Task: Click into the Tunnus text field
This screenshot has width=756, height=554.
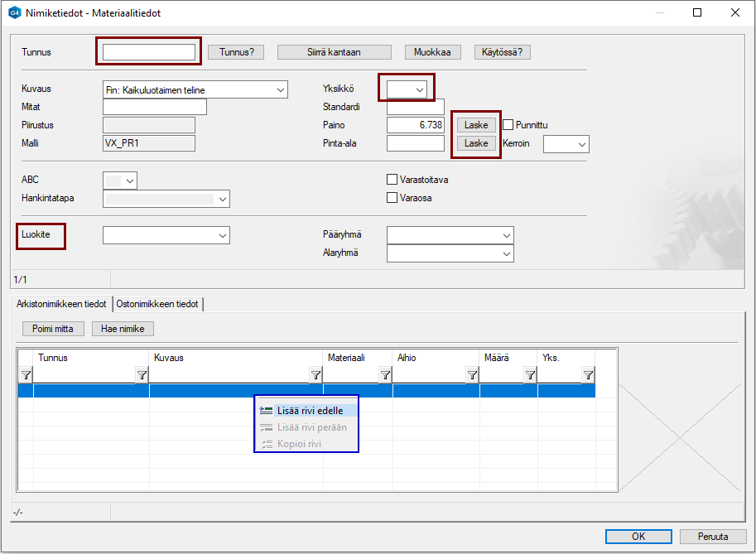Action: point(149,52)
